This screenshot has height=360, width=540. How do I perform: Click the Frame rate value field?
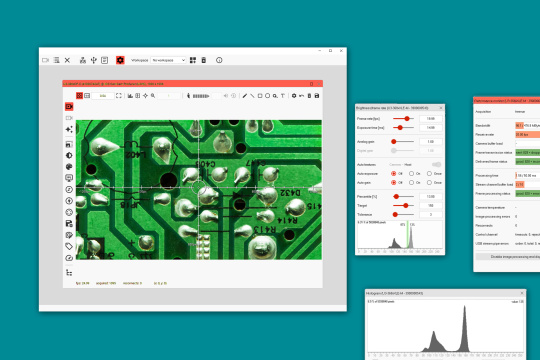(430, 119)
